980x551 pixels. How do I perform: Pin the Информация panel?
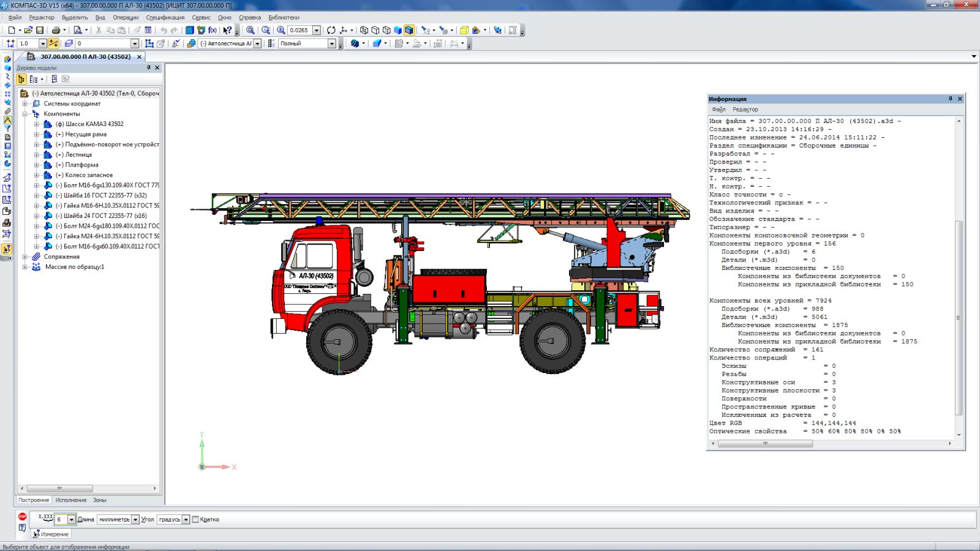(951, 99)
